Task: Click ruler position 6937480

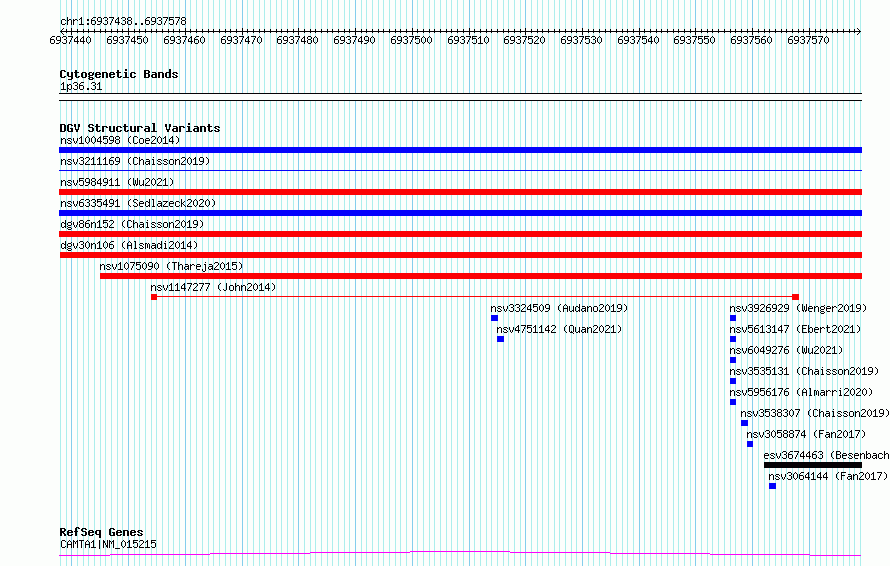Action: click(x=297, y=40)
